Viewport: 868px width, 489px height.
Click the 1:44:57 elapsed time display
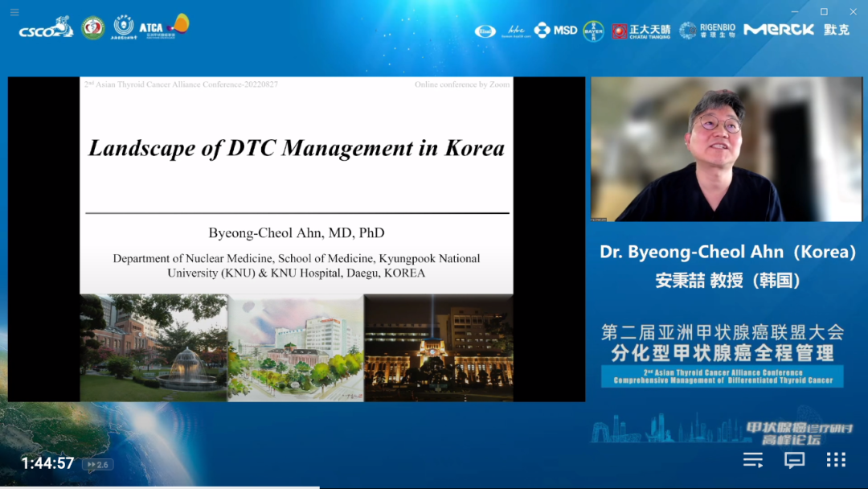47,463
